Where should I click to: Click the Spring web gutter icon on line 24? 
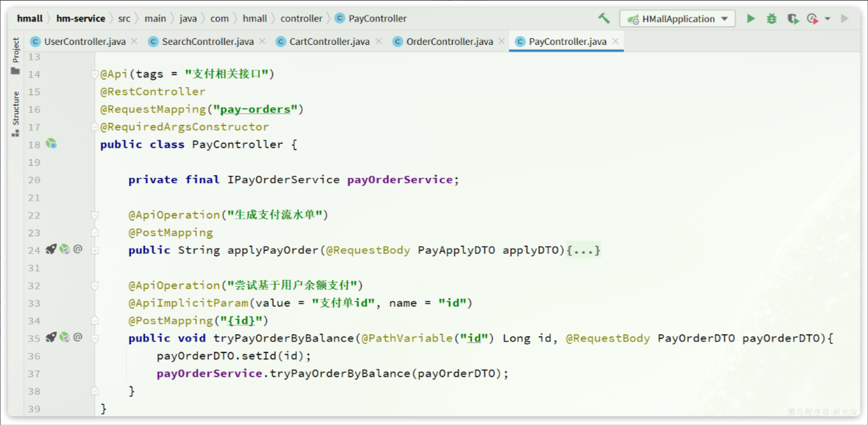(64, 249)
